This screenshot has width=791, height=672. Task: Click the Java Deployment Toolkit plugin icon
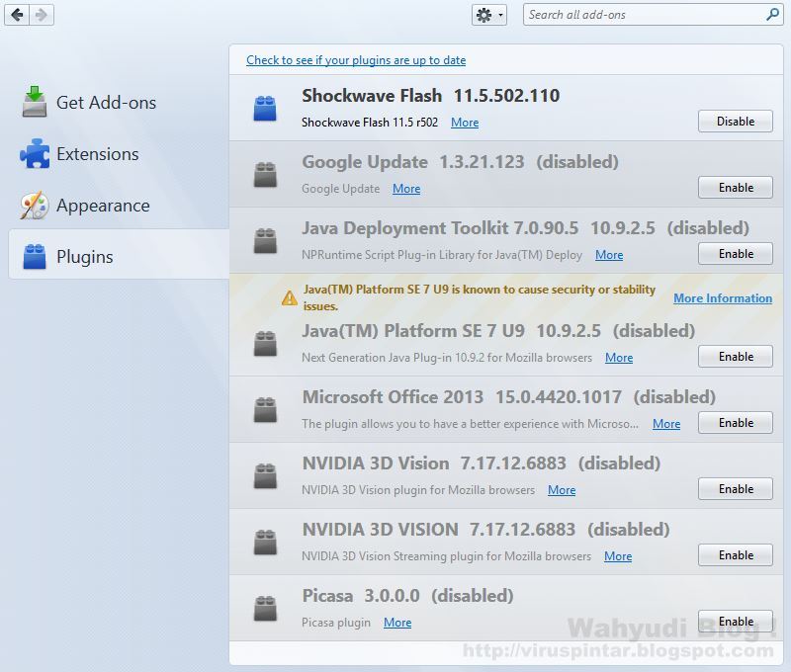(x=265, y=240)
